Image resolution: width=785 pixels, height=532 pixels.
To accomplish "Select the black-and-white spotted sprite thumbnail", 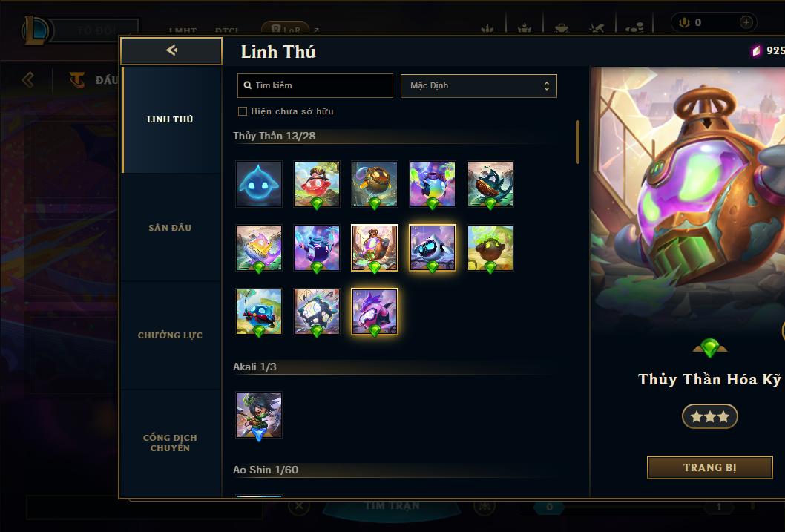I will 316,312.
